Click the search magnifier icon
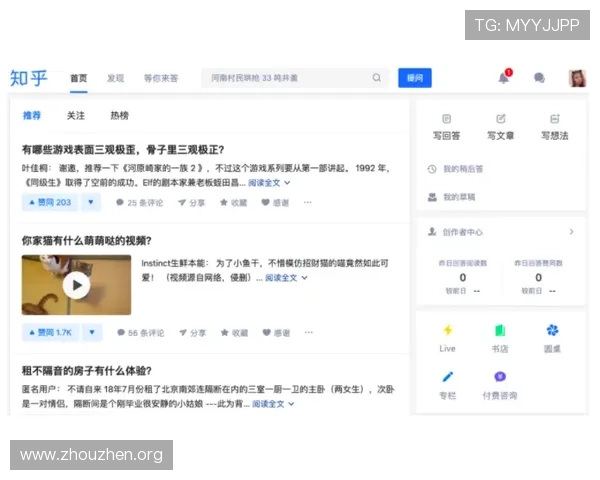 pyautogui.click(x=377, y=78)
